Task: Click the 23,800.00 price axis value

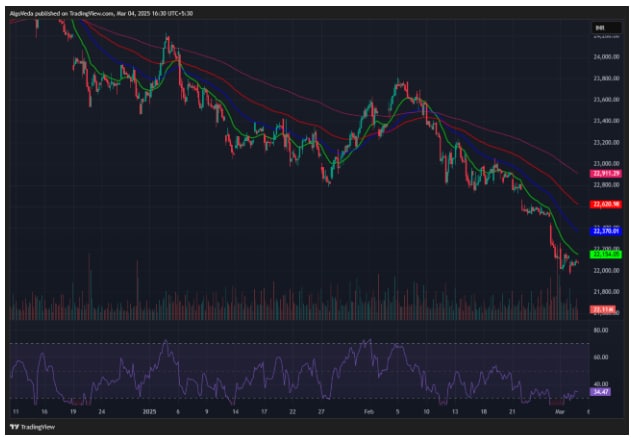Action: pos(606,78)
